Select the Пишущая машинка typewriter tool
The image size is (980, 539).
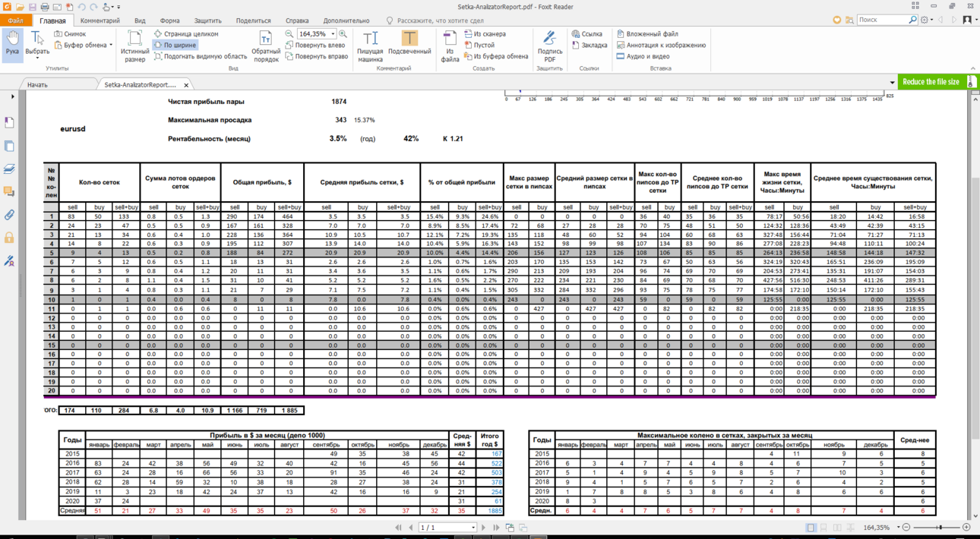click(371, 46)
